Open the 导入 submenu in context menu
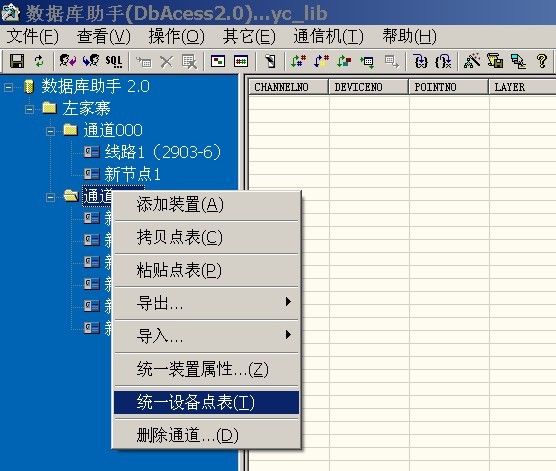The image size is (556, 471). click(206, 336)
